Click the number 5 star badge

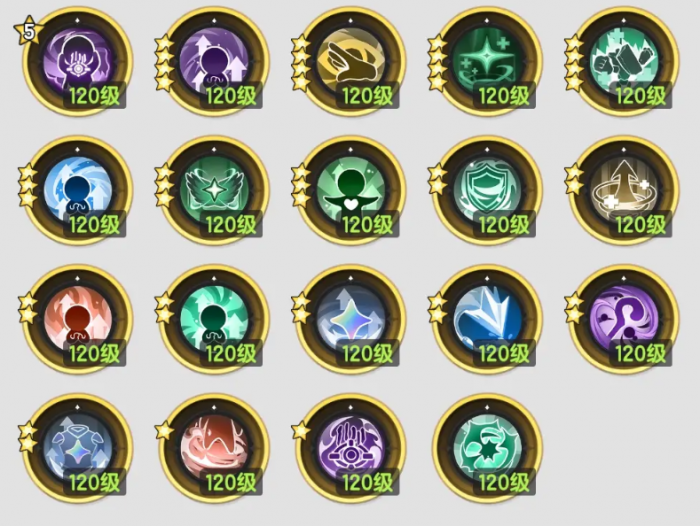coord(29,31)
